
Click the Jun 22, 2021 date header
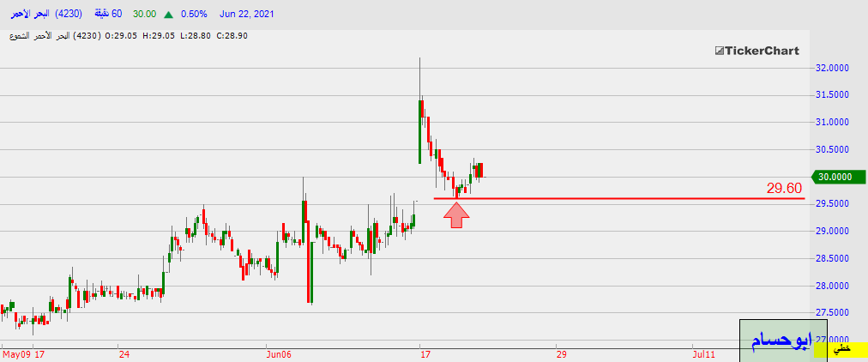[246, 14]
